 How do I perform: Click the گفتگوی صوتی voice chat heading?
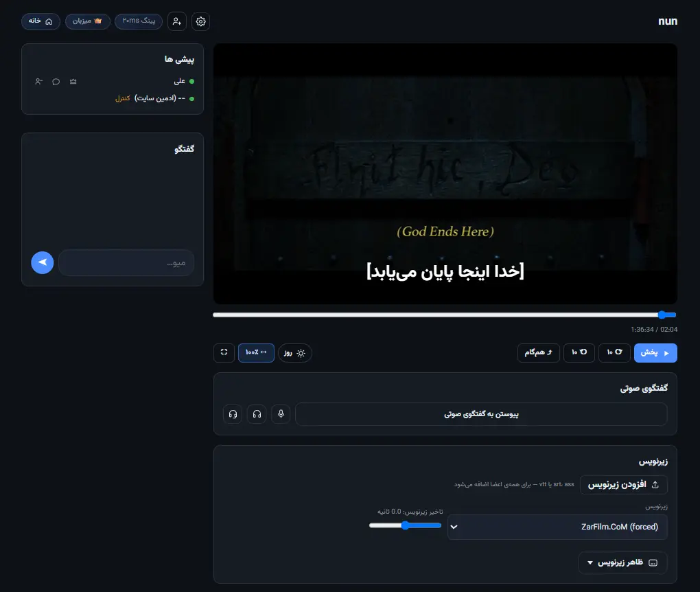click(644, 388)
